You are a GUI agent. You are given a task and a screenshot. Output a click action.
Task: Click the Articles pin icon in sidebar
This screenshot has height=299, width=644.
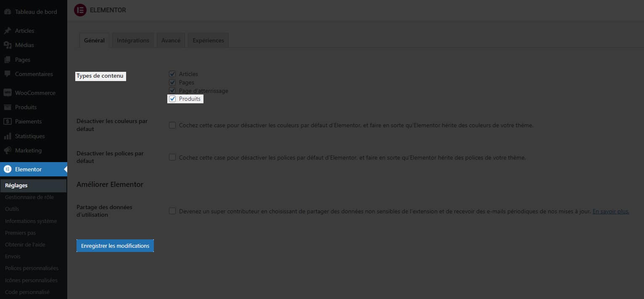tap(7, 31)
